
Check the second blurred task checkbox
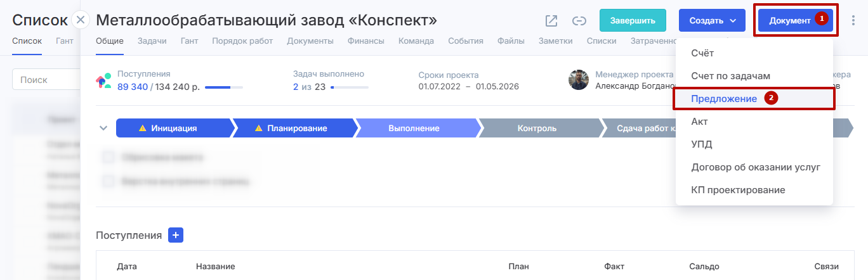pyautogui.click(x=109, y=181)
